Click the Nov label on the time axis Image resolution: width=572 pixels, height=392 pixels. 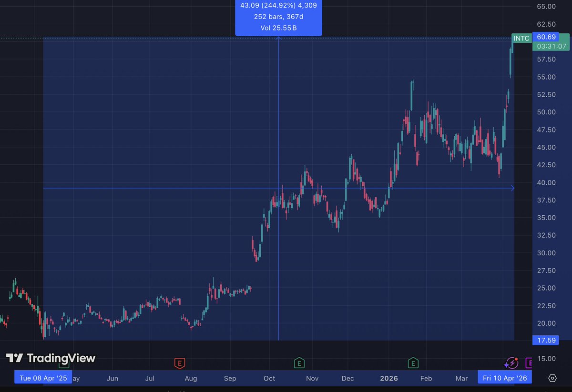click(x=312, y=379)
